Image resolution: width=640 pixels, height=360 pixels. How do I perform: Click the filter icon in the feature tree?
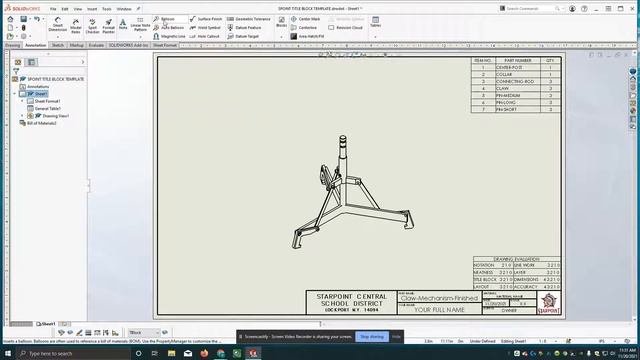point(16,71)
